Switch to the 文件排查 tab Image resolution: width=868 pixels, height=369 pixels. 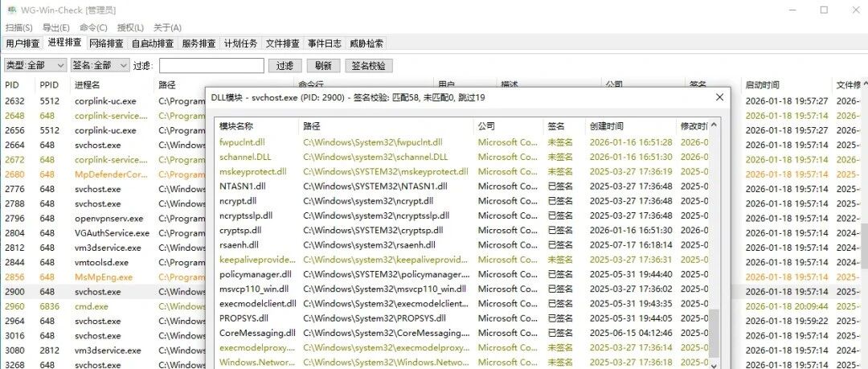click(x=282, y=43)
